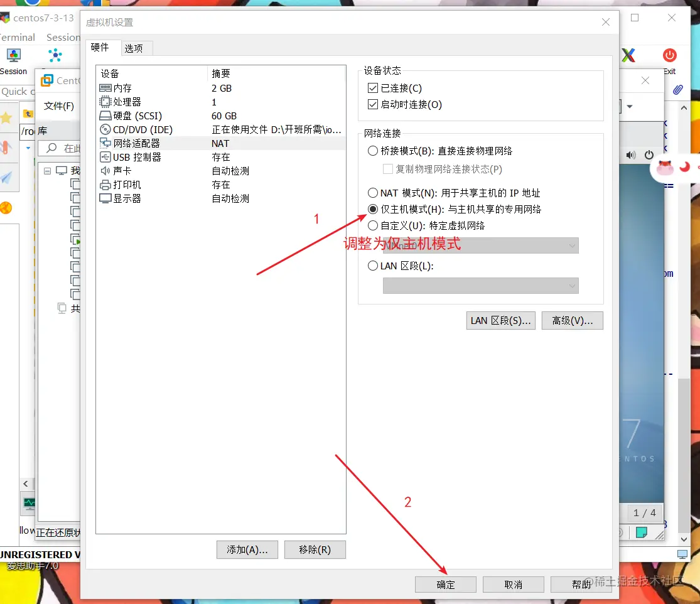Select 仅主机模式(H) host-only radio
The width and height of the screenshot is (700, 604).
coord(373,209)
